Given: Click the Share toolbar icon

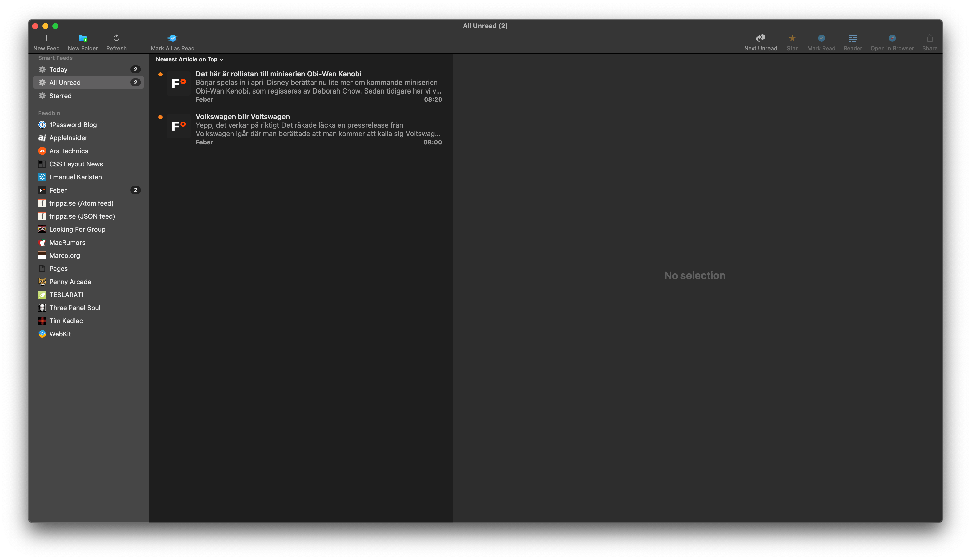Looking at the screenshot, I should point(929,38).
